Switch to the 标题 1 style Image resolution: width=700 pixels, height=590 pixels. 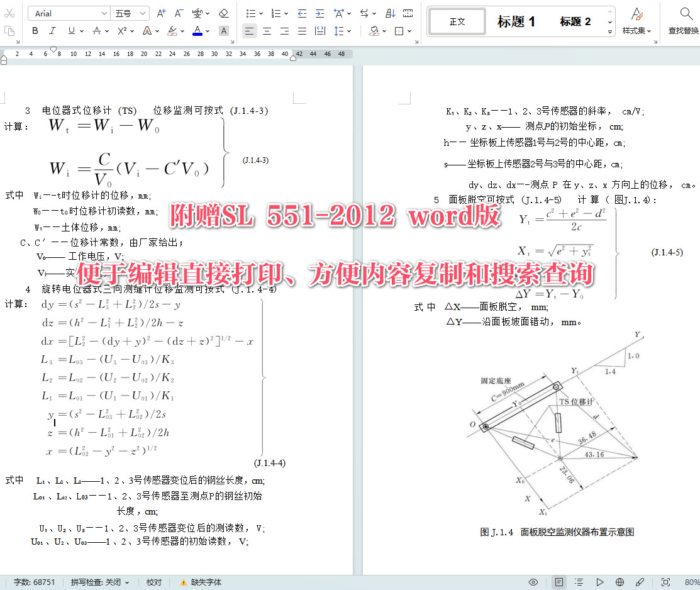pos(516,21)
